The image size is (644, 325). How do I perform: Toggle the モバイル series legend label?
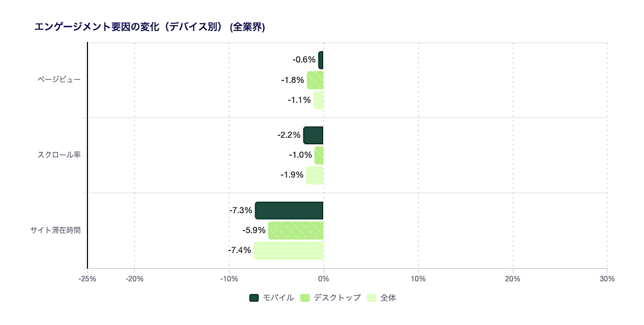tap(278, 298)
